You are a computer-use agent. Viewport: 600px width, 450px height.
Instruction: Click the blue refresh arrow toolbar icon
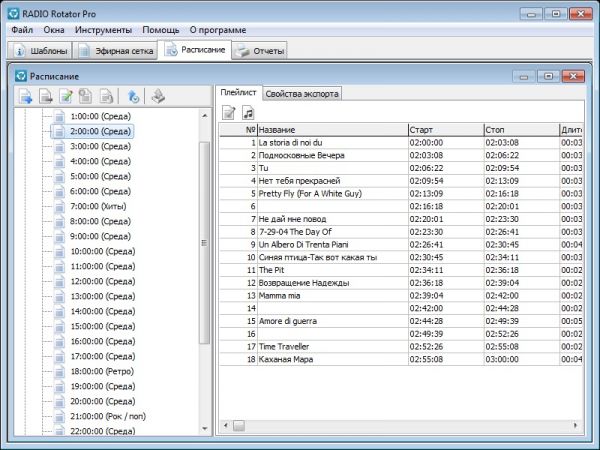(133, 97)
